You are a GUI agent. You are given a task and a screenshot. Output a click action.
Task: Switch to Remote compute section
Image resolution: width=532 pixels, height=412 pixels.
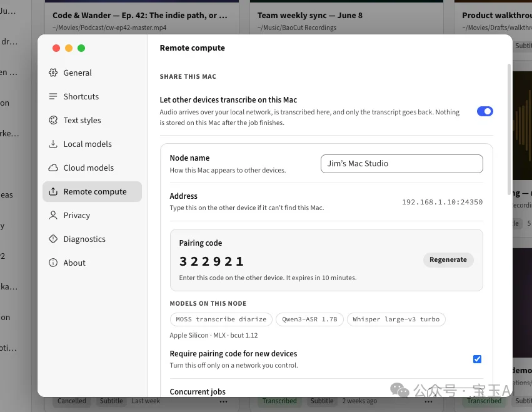pos(93,191)
